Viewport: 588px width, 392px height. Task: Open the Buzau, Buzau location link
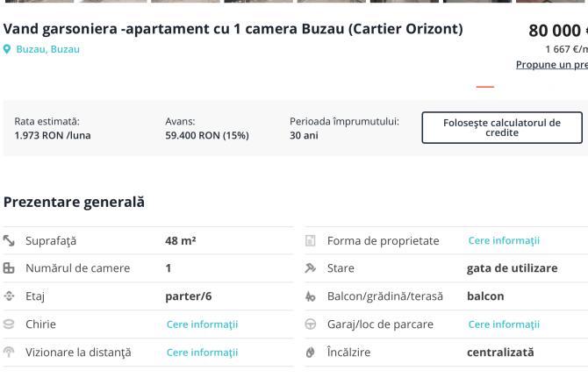pos(47,50)
